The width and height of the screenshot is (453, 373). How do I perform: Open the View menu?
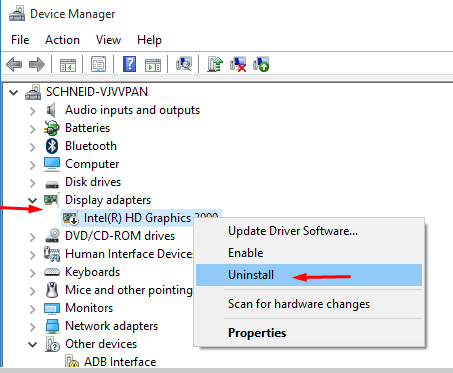(x=108, y=40)
